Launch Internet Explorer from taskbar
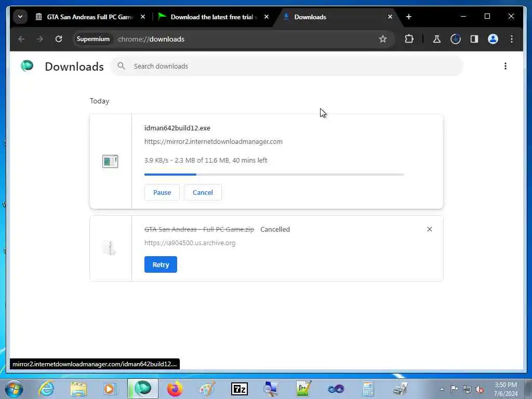This screenshot has width=532, height=399. pos(46,389)
